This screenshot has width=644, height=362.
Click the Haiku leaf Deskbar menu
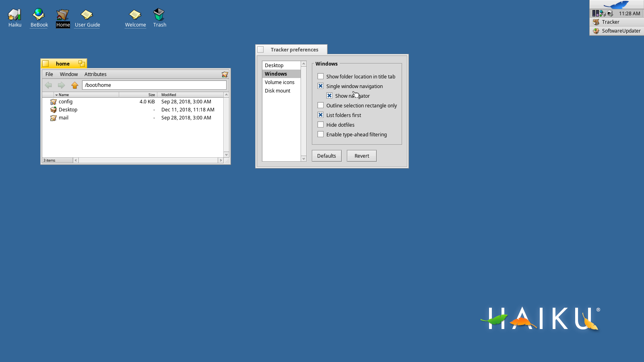pos(617,4)
